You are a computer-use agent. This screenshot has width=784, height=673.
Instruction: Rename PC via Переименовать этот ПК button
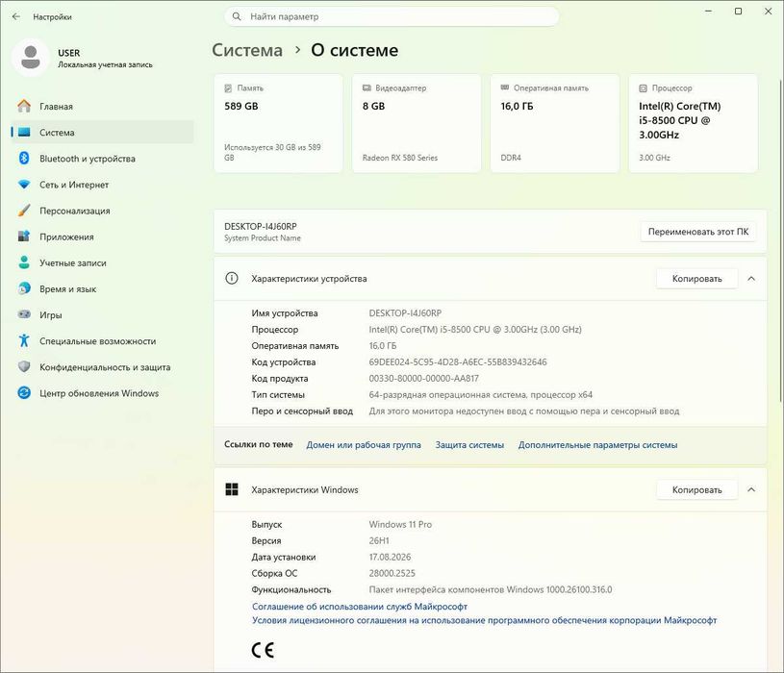click(698, 232)
